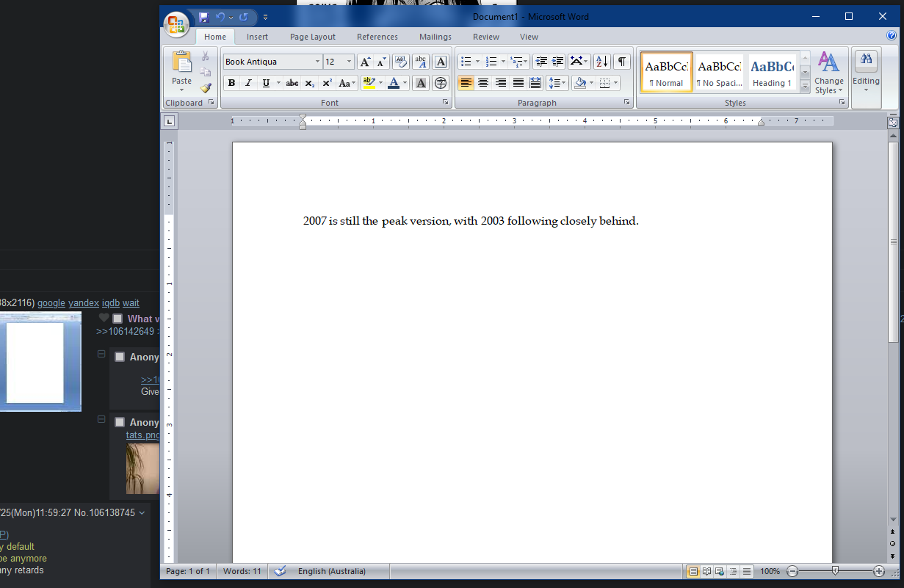Apply a character border
The width and height of the screenshot is (904, 588).
(x=441, y=62)
